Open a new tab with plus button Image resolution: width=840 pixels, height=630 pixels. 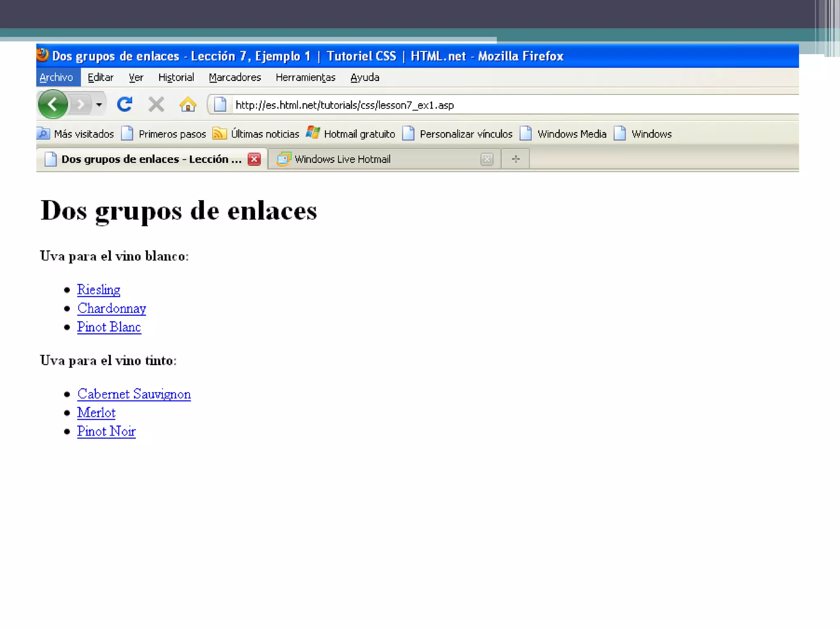[516, 159]
